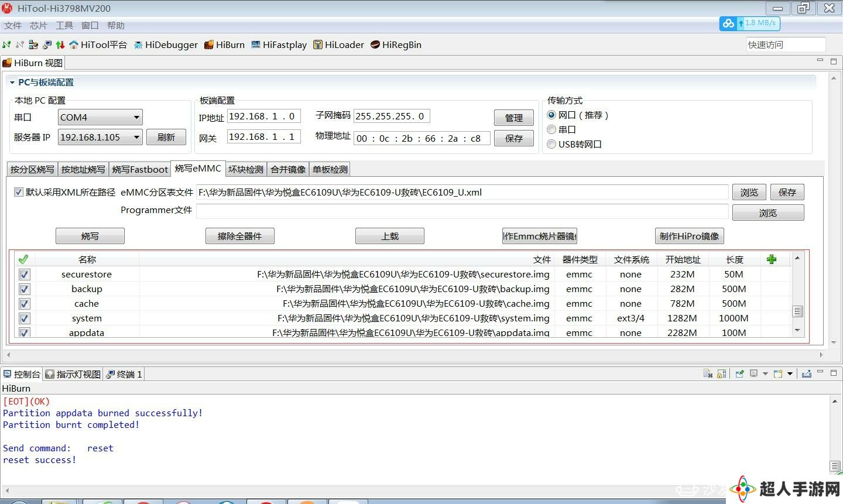The height and width of the screenshot is (504, 843).
Task: Open the 指示灯视图 tab
Action: pos(73,374)
